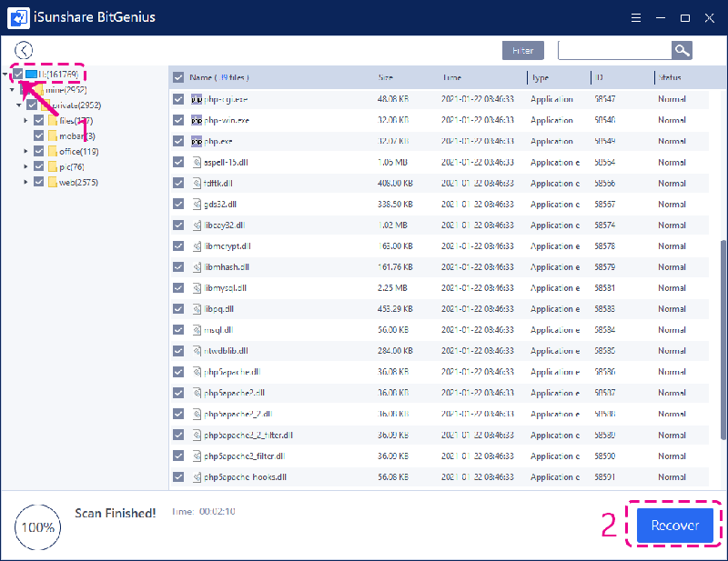Collapse the private folder tree node

click(x=19, y=105)
